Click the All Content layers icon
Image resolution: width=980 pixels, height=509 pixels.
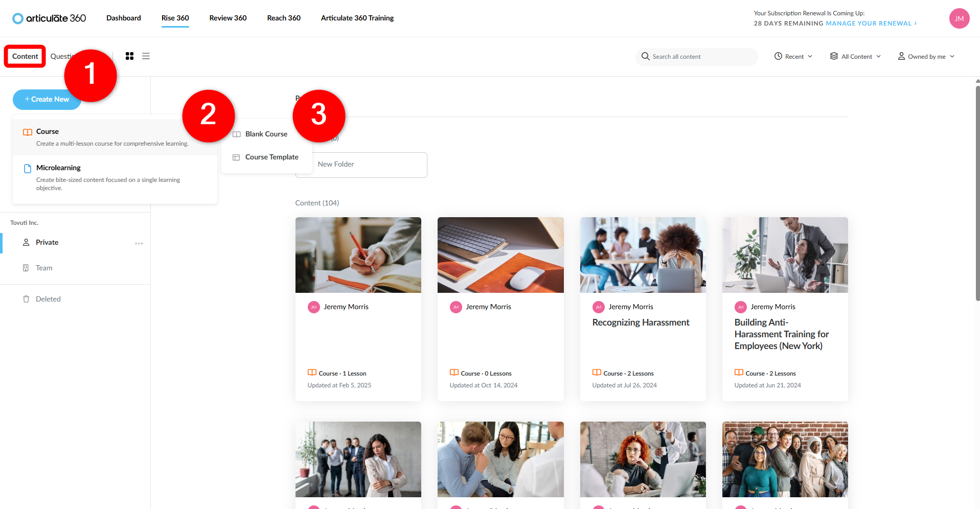pos(834,56)
